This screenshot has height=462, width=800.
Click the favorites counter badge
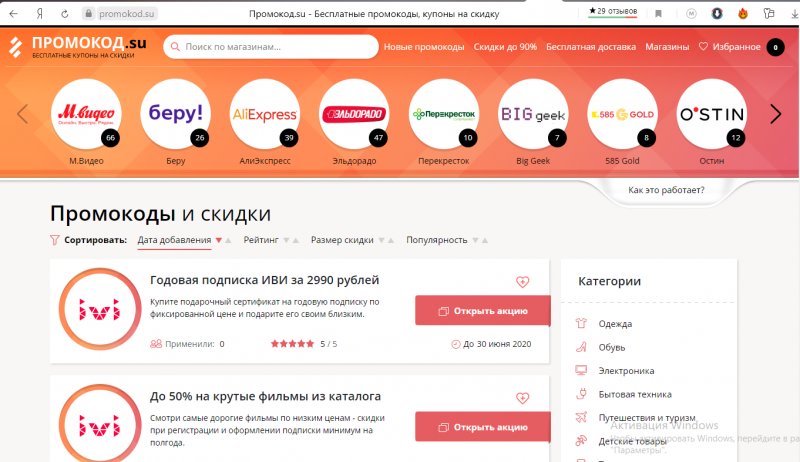click(x=776, y=47)
